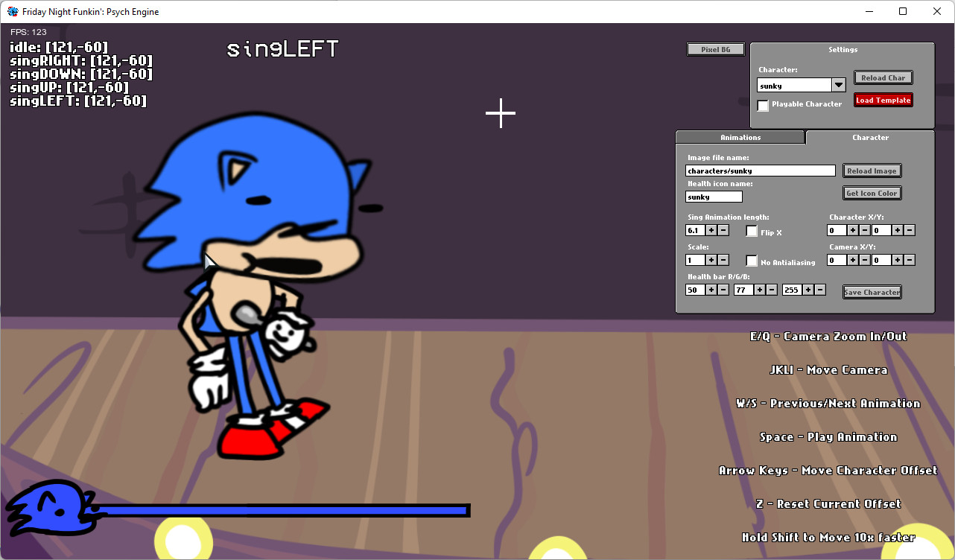This screenshot has width=955, height=560.
Task: Increase Camera X with plus button
Action: pyautogui.click(x=853, y=260)
